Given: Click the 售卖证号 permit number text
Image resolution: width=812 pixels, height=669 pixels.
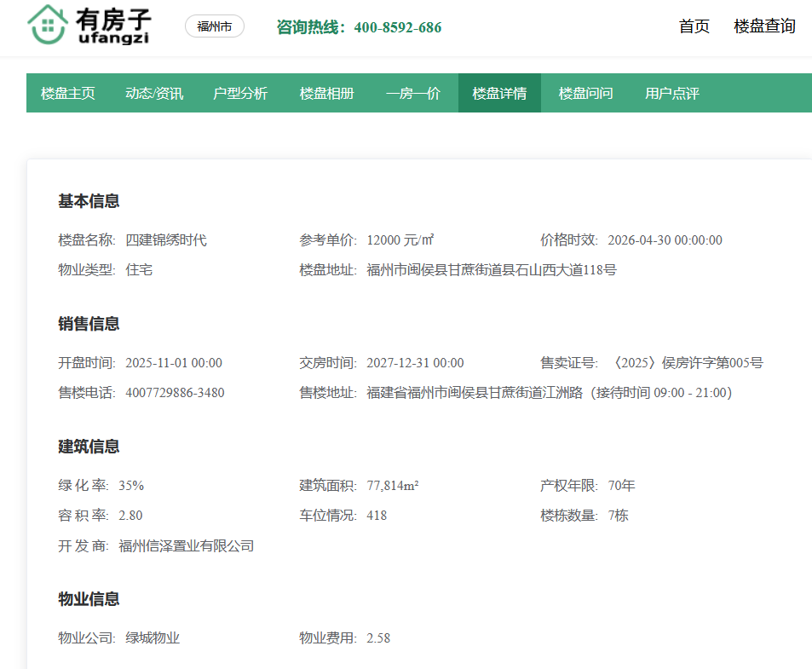Looking at the screenshot, I should (x=685, y=363).
